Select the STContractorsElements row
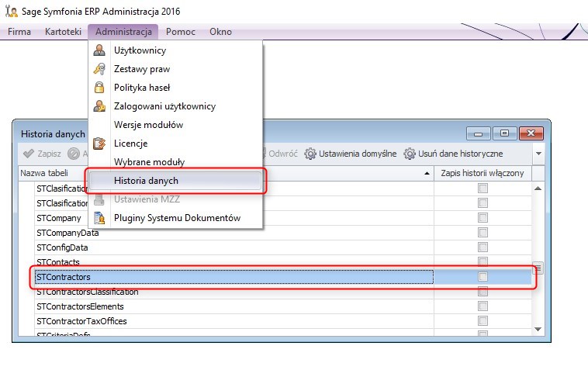 (282, 306)
